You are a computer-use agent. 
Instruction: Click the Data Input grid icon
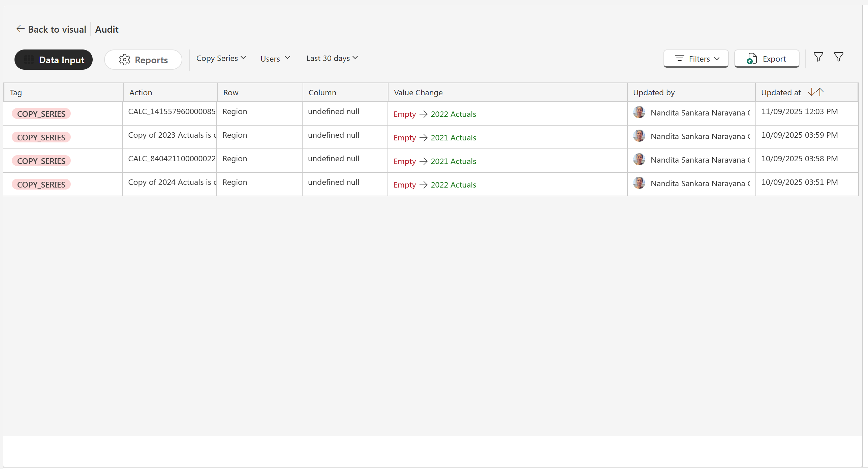pyautogui.click(x=29, y=60)
